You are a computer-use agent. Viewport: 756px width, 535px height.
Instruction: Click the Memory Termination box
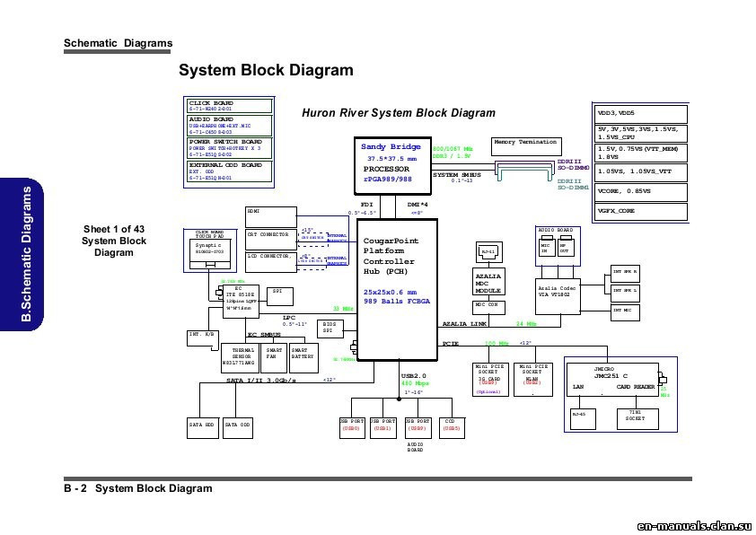click(526, 146)
